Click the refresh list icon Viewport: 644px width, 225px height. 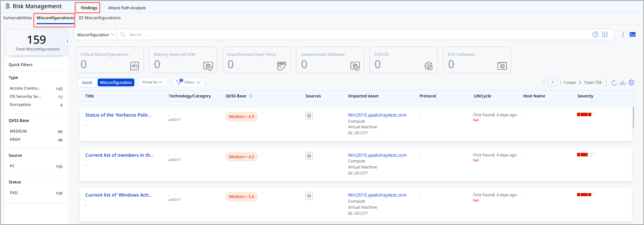pyautogui.click(x=614, y=82)
